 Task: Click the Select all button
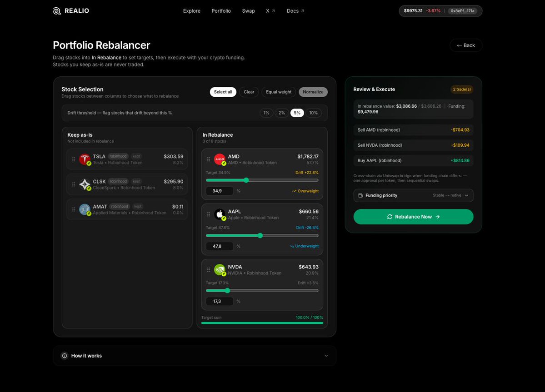tap(223, 92)
